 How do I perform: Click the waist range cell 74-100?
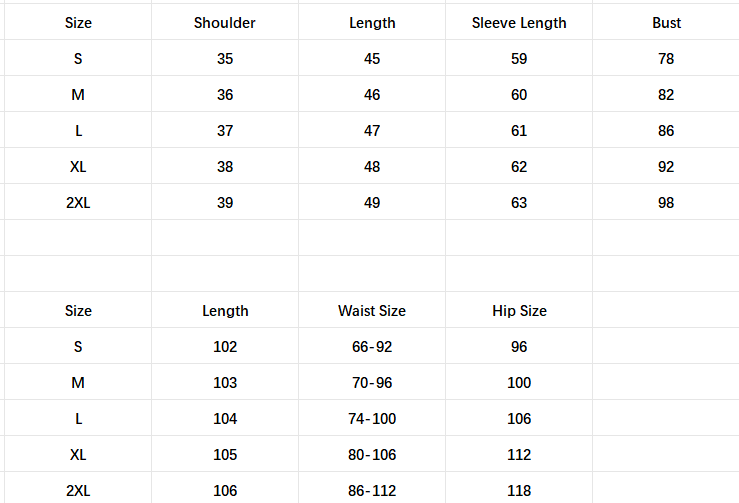[x=372, y=419]
